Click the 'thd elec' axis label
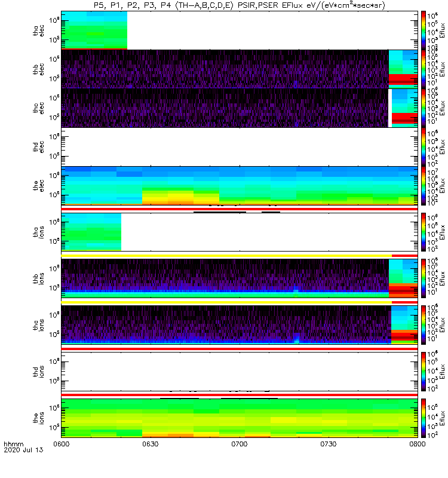 tap(38, 146)
